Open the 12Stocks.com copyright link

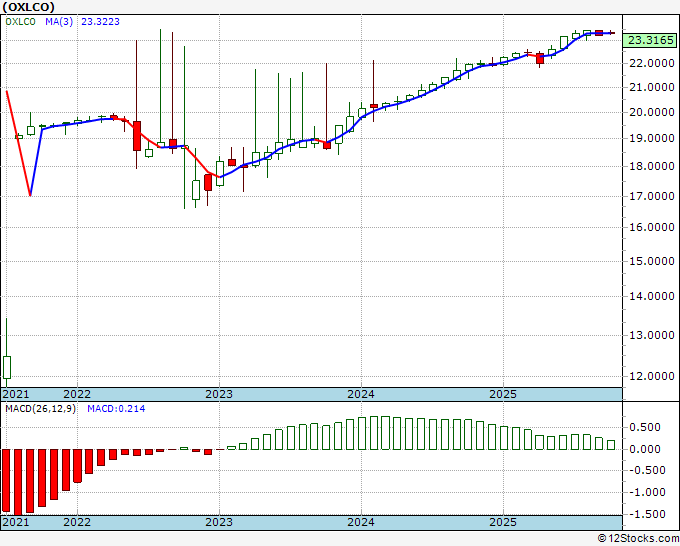[x=638, y=538]
